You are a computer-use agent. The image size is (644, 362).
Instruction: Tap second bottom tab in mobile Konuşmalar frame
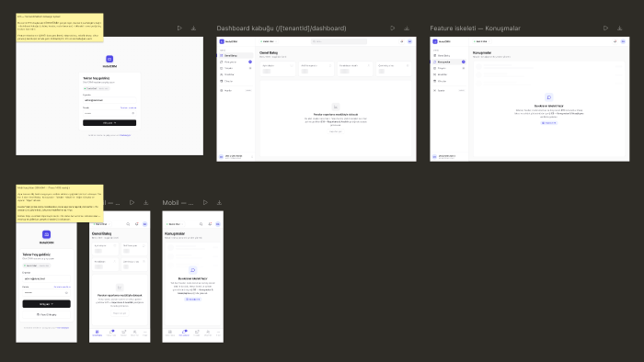coord(184,333)
